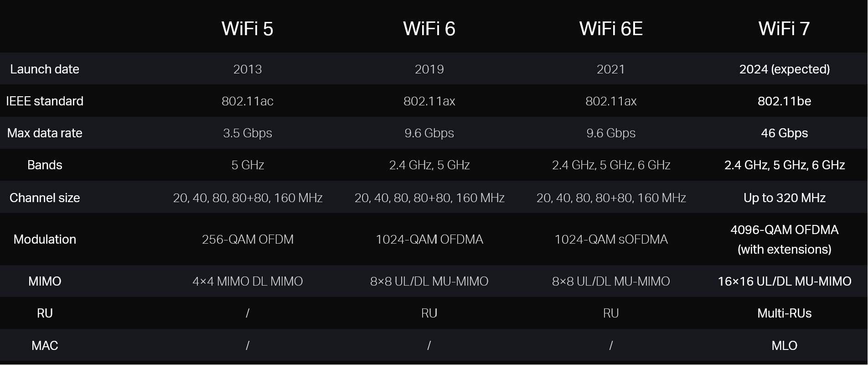Click the Modulation row label
Viewport: 868px width, 365px height.
click(x=45, y=240)
